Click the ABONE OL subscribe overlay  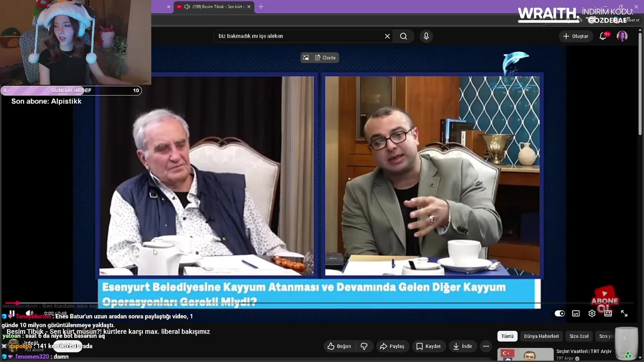pos(605,299)
